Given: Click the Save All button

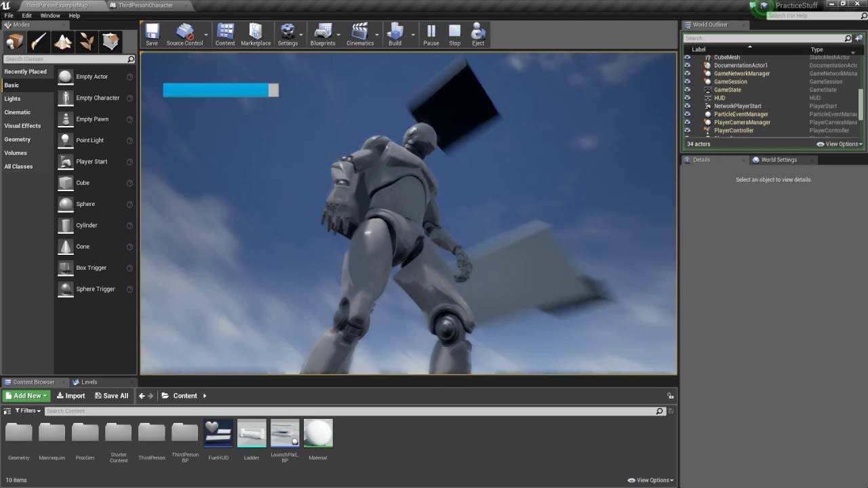Looking at the screenshot, I should (x=111, y=396).
